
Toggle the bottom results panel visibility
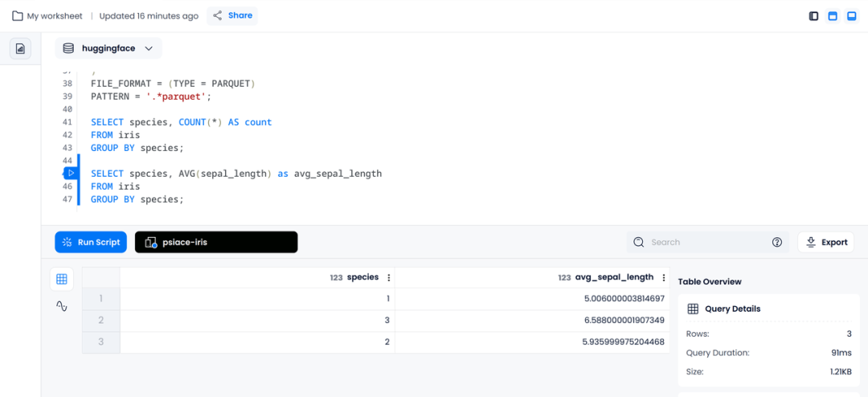click(x=852, y=16)
